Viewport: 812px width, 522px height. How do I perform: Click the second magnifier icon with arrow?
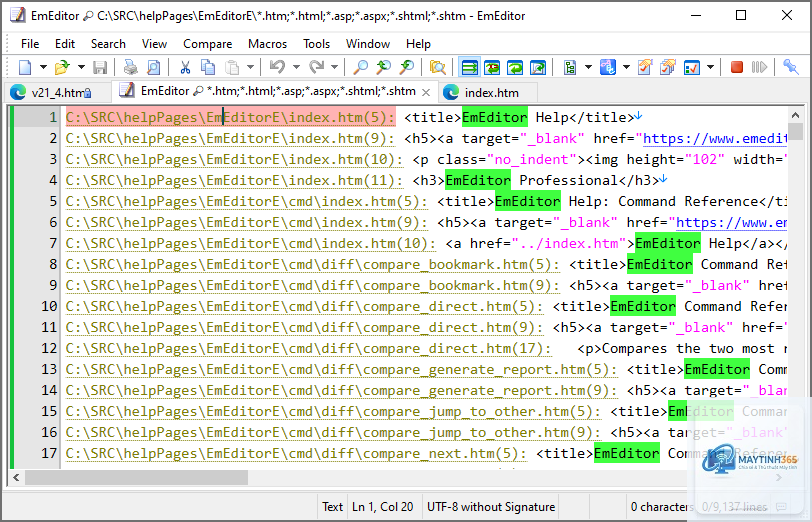point(384,67)
